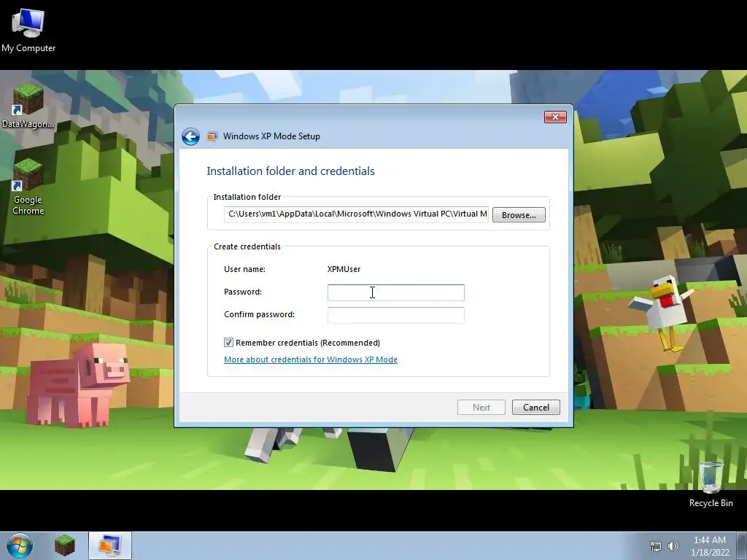Screen dimensions: 747x560
Task: Open the Recycle Bin icon
Action: [x=711, y=484]
